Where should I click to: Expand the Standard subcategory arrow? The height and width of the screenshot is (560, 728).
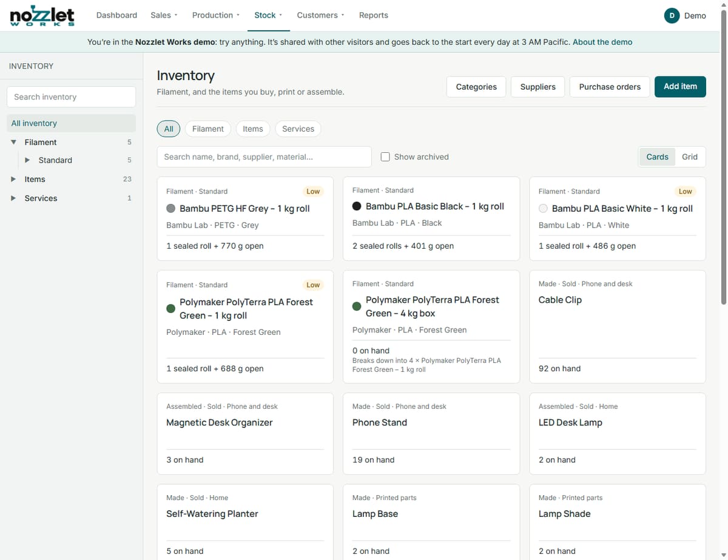[x=27, y=160]
